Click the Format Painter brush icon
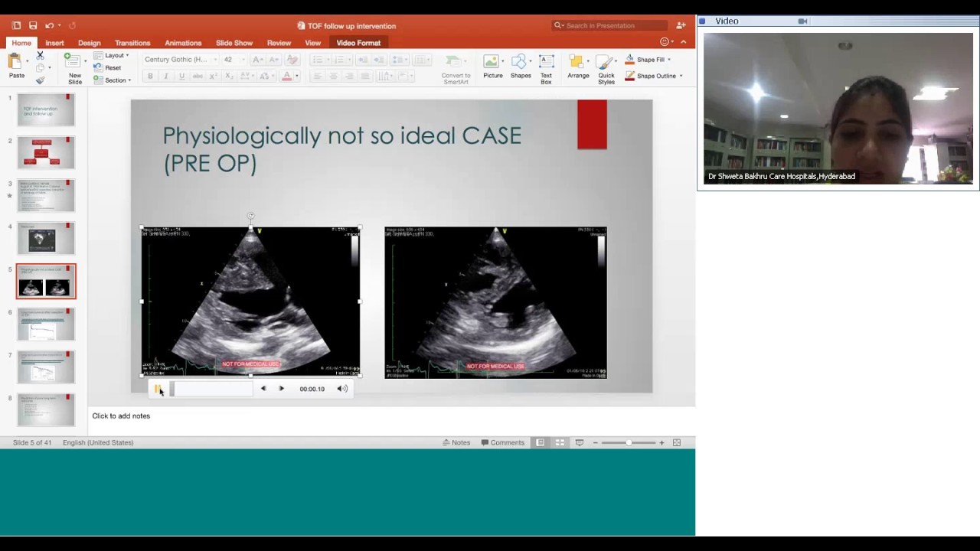The width and height of the screenshot is (980, 551). tap(40, 80)
